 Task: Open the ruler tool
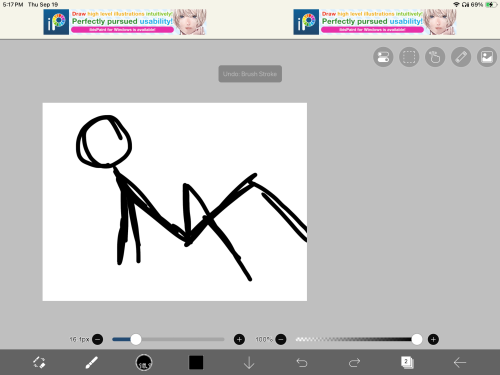(x=461, y=57)
